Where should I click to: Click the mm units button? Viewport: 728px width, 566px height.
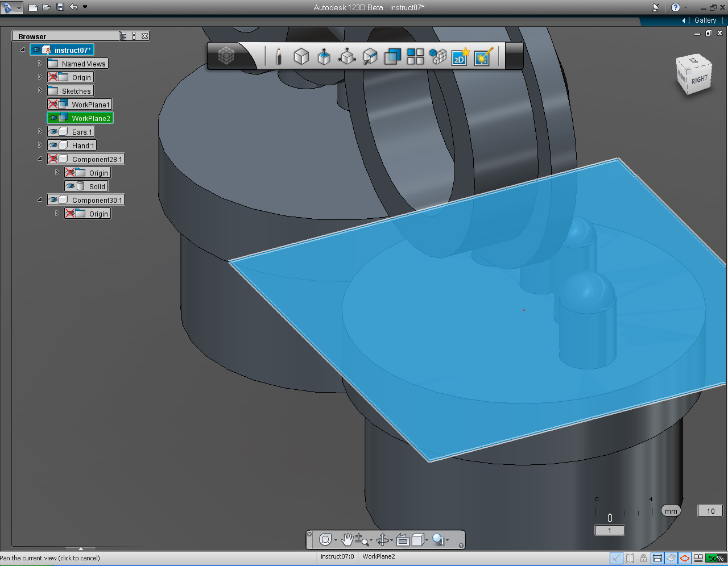[671, 511]
